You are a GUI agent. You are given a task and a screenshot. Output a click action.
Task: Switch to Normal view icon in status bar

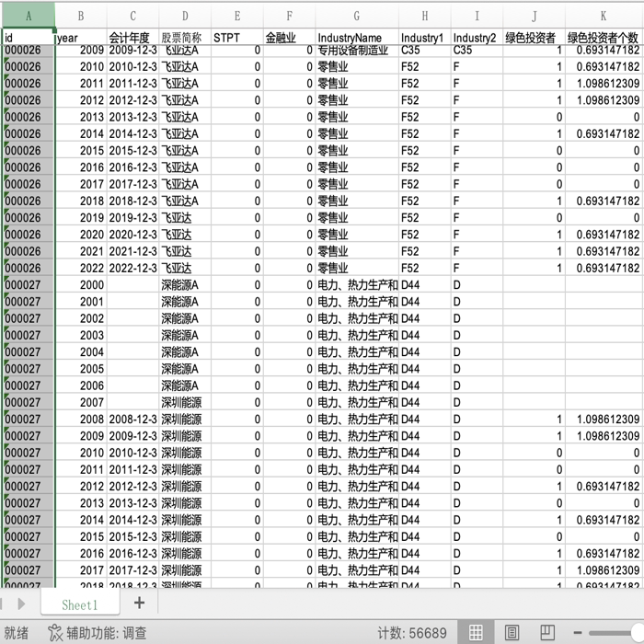pos(476,632)
